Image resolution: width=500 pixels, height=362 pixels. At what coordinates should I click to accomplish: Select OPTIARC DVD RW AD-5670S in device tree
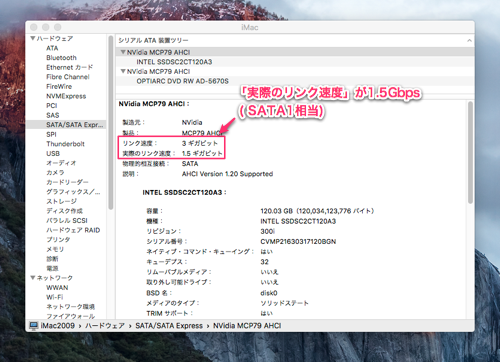pos(182,81)
